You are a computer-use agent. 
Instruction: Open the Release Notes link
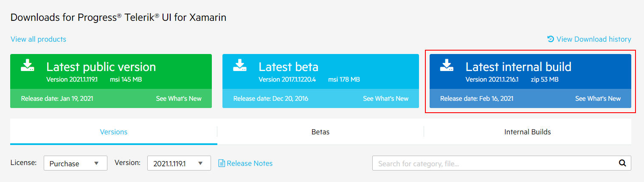[x=250, y=163]
